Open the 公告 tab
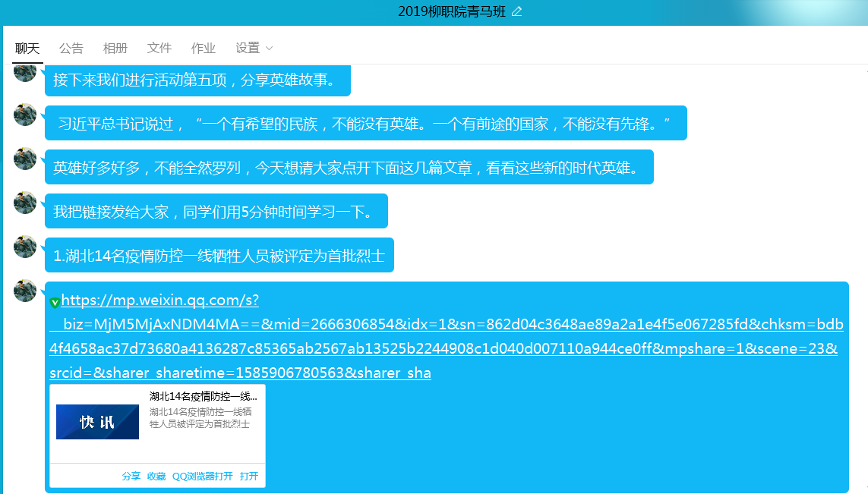 71,48
